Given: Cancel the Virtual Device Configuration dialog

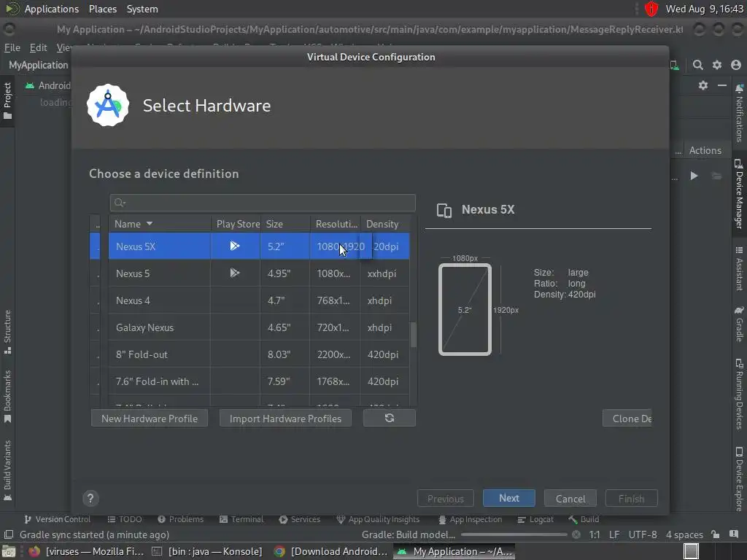Looking at the screenshot, I should (x=570, y=498).
